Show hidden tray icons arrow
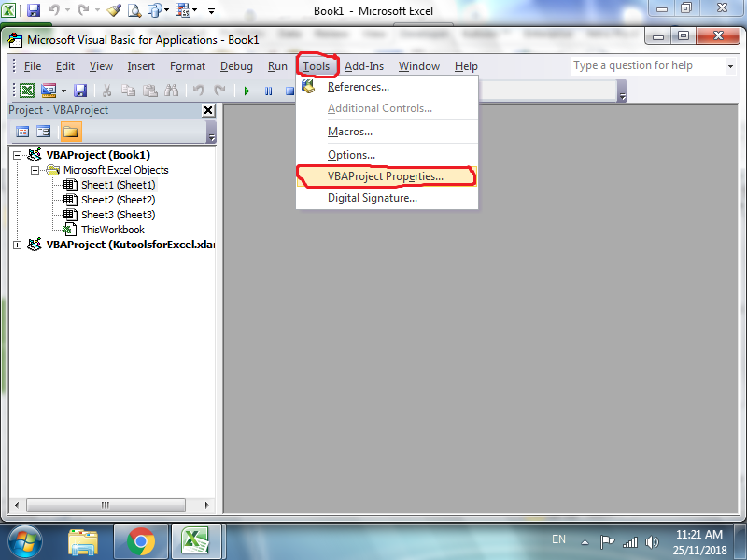Viewport: 747px width, 560px height. 585,542
